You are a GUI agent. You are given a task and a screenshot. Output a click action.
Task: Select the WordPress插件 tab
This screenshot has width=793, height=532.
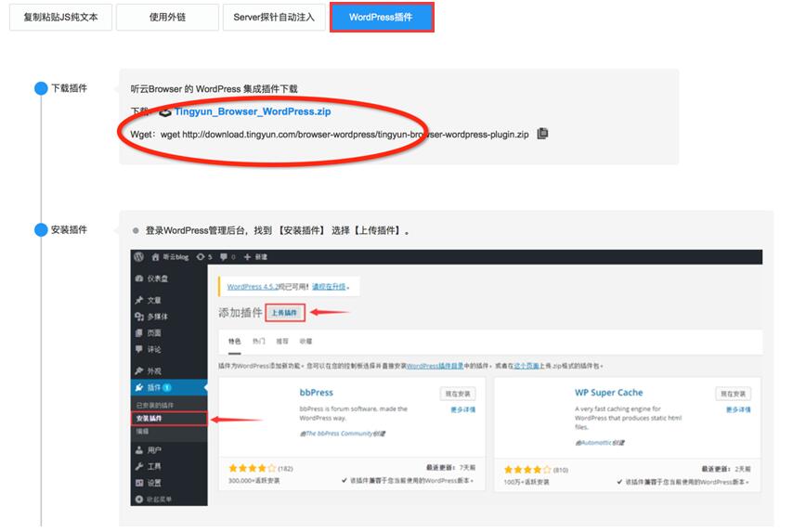(x=382, y=18)
